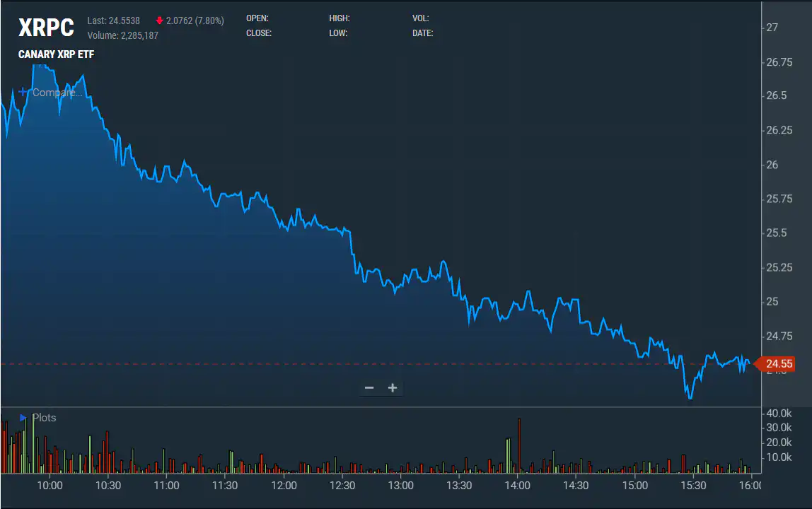Click the HIGH field label
Screen dimensions: 812x509
pyautogui.click(x=339, y=18)
